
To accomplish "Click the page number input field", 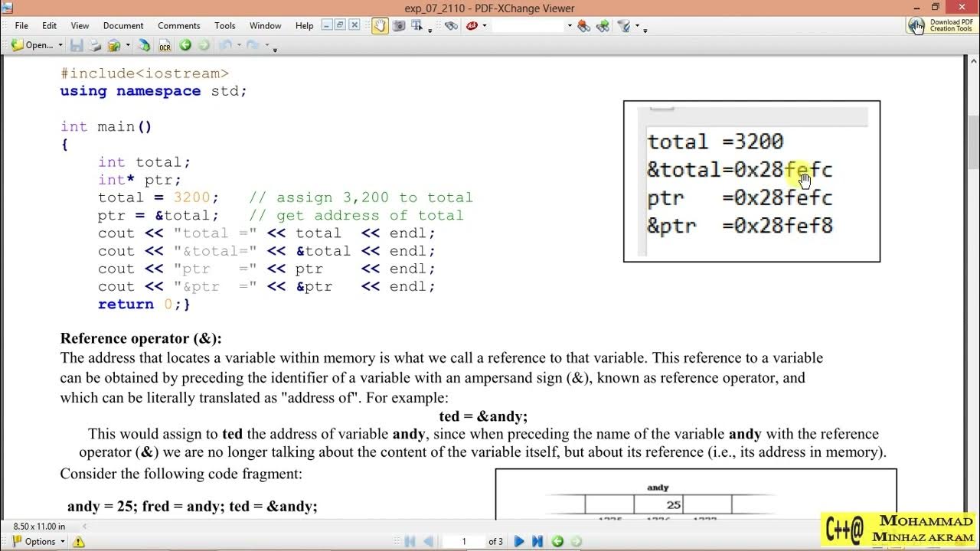I will (x=464, y=542).
